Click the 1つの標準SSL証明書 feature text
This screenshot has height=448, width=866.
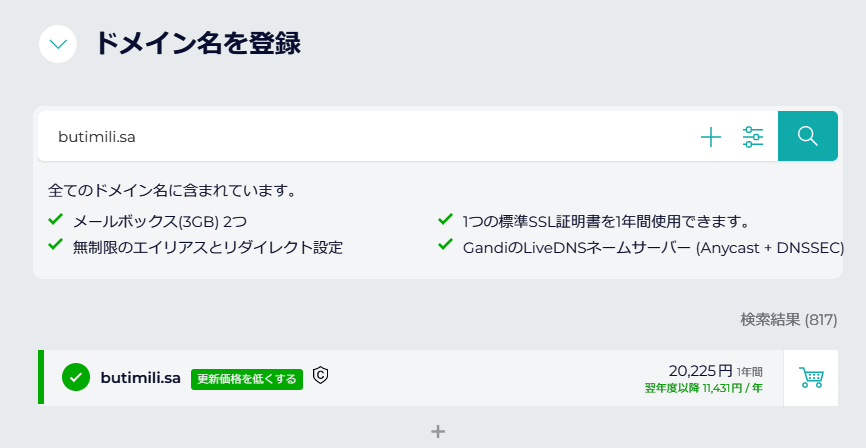(606, 222)
